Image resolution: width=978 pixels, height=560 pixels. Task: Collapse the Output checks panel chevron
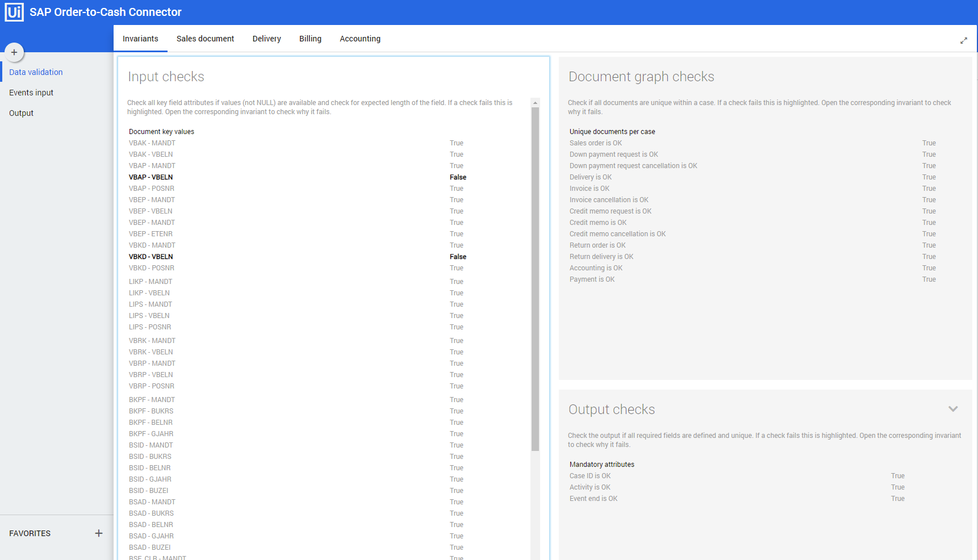[953, 409]
